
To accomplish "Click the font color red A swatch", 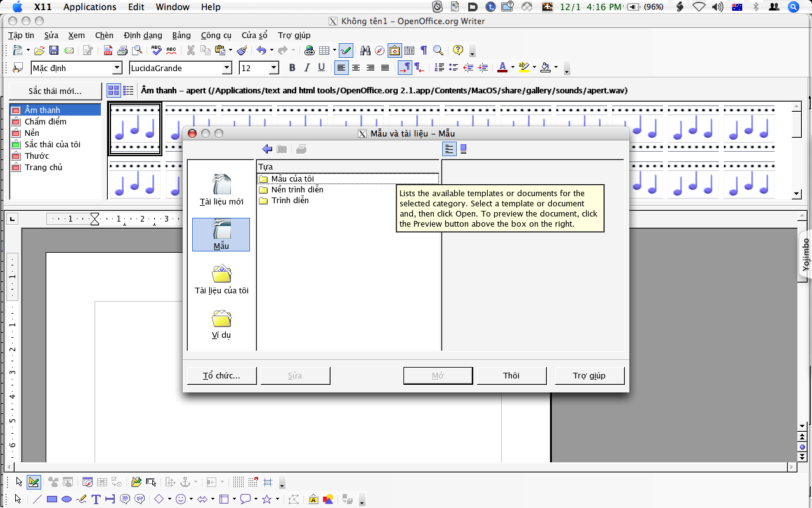I will pyautogui.click(x=503, y=68).
